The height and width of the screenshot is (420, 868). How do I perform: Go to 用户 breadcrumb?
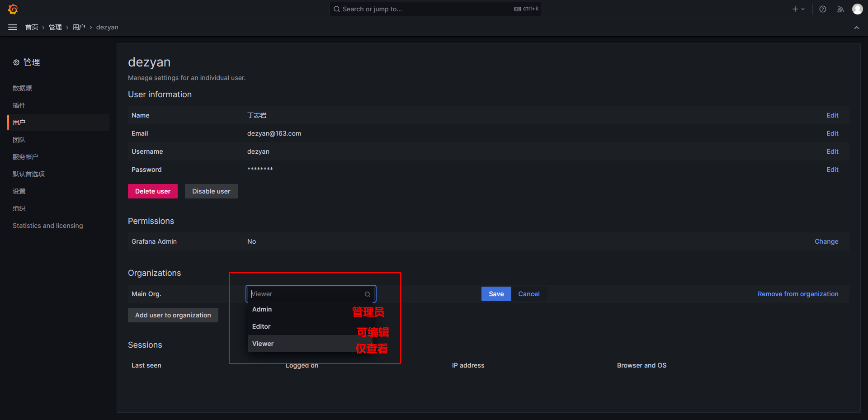[79, 27]
